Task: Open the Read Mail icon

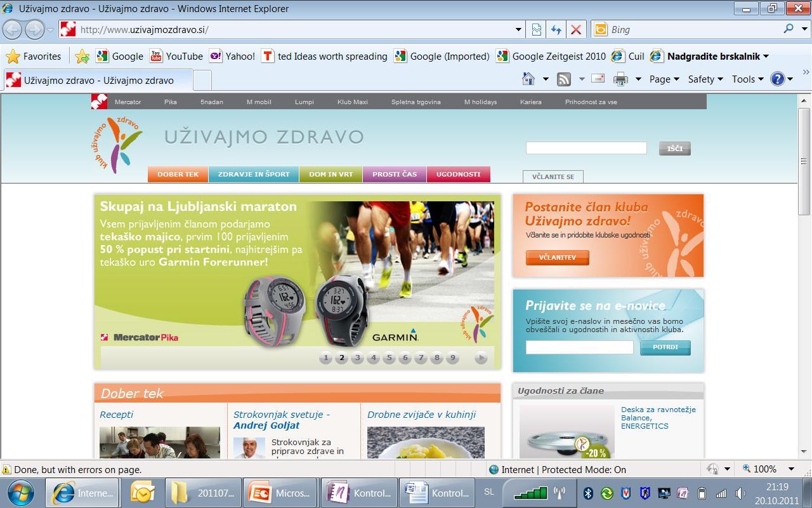Action: (598, 79)
